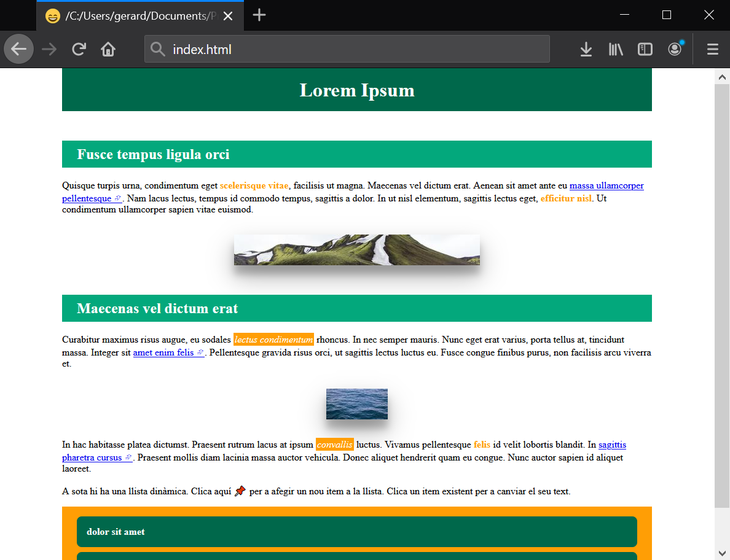This screenshot has width=730, height=560.
Task: Click the browser back arrow button
Action: point(19,49)
